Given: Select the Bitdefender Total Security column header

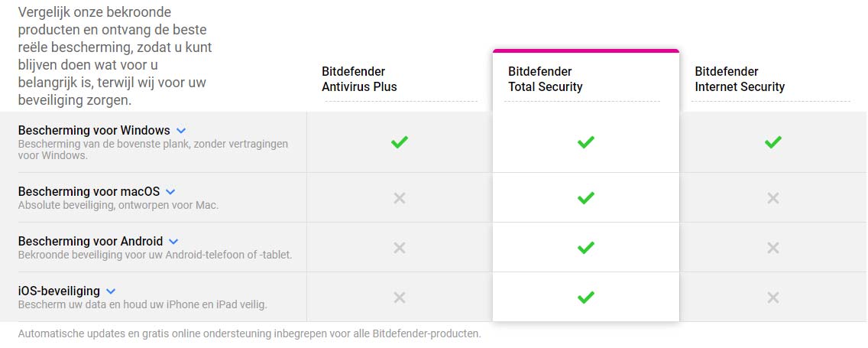Looking at the screenshot, I should [546, 80].
